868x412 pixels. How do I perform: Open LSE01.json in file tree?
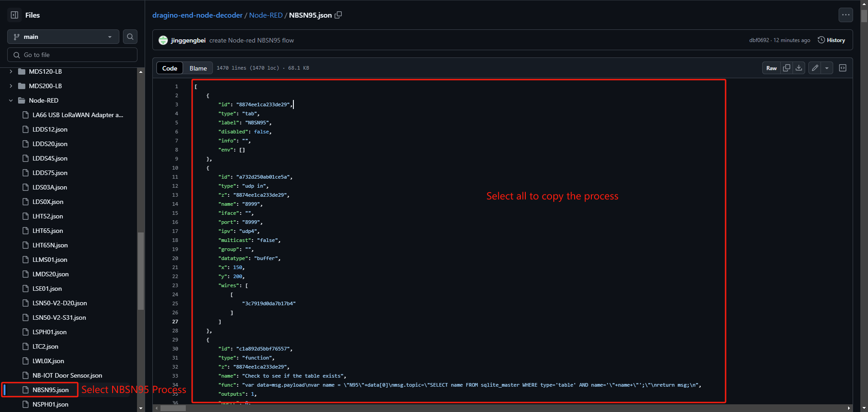[x=47, y=289]
